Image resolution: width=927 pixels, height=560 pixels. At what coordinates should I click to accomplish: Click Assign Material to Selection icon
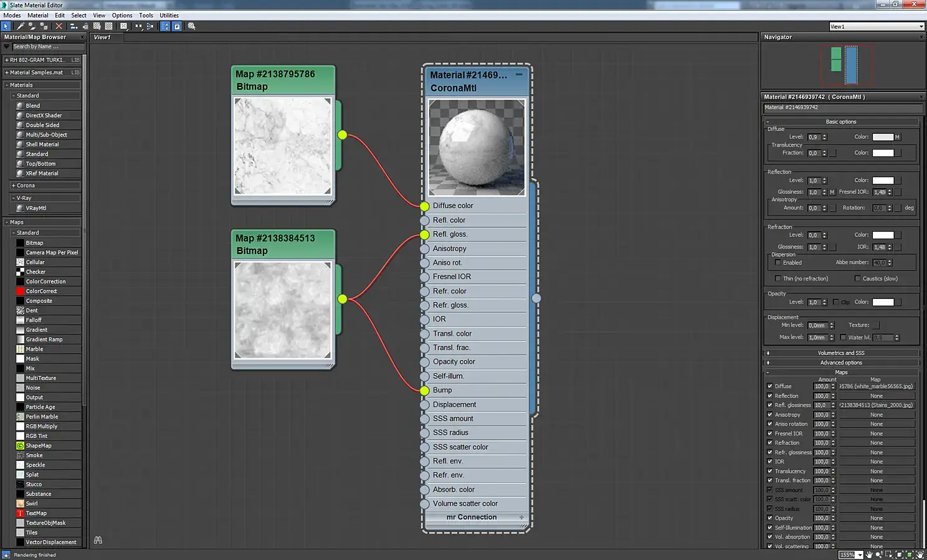44,26
